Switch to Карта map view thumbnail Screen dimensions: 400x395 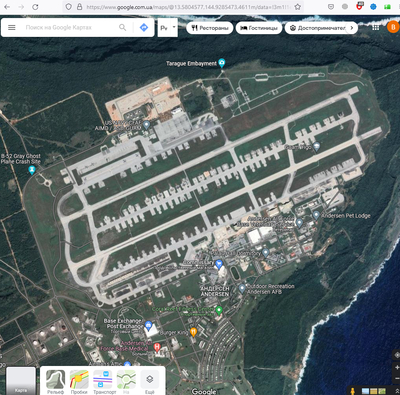(x=21, y=381)
